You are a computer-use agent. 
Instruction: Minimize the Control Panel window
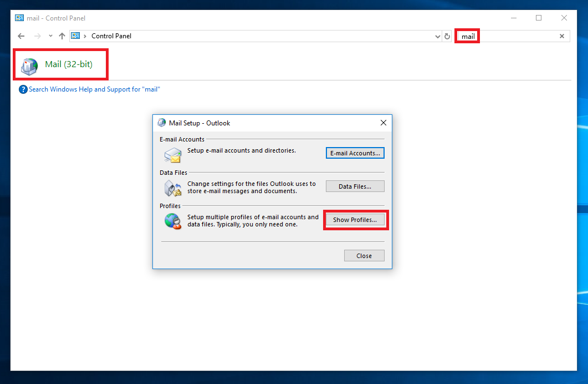coord(514,18)
